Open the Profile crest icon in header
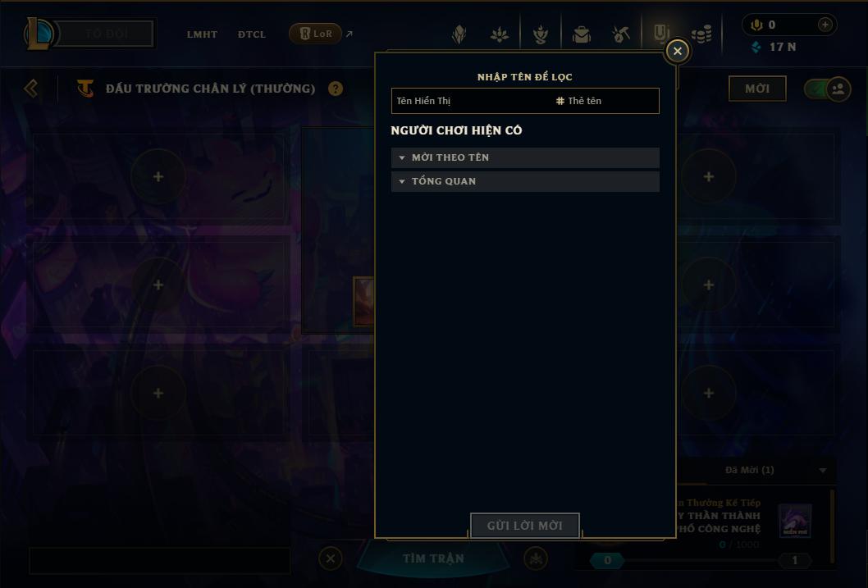 pos(459,34)
